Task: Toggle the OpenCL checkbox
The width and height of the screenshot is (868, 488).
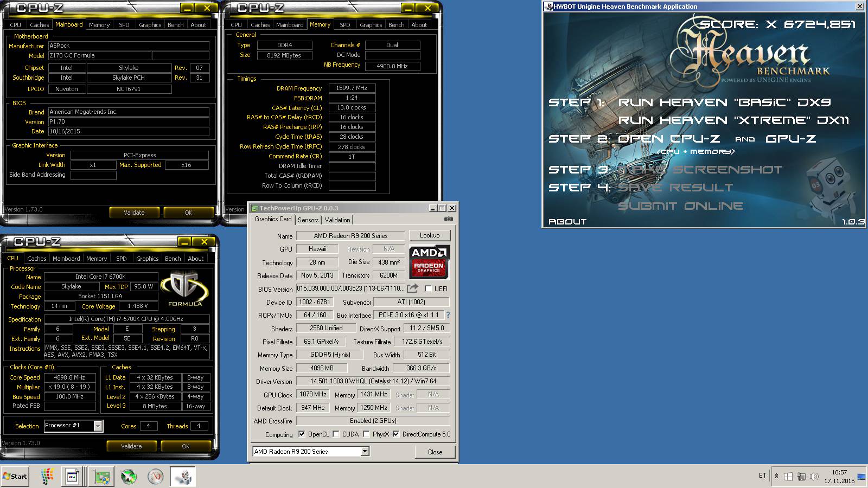Action: pyautogui.click(x=302, y=434)
